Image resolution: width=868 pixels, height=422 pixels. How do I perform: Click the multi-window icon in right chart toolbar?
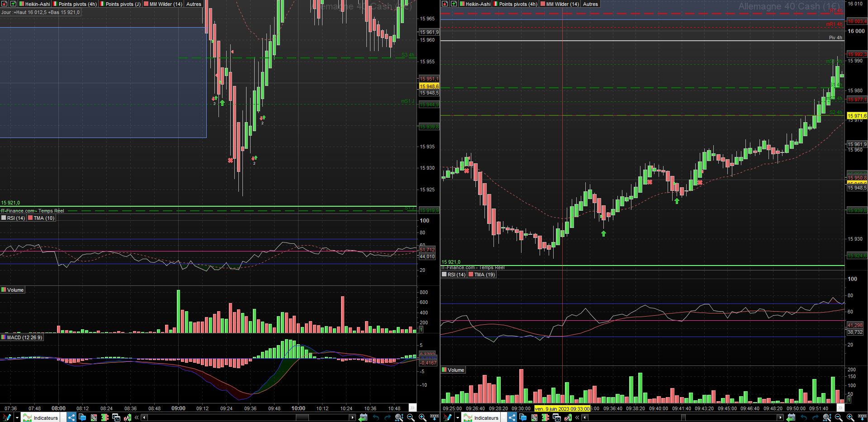[557, 417]
